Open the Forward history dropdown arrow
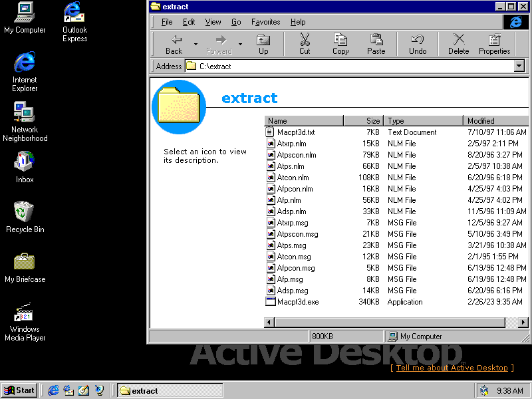This screenshot has width=532, height=399. pyautogui.click(x=240, y=44)
